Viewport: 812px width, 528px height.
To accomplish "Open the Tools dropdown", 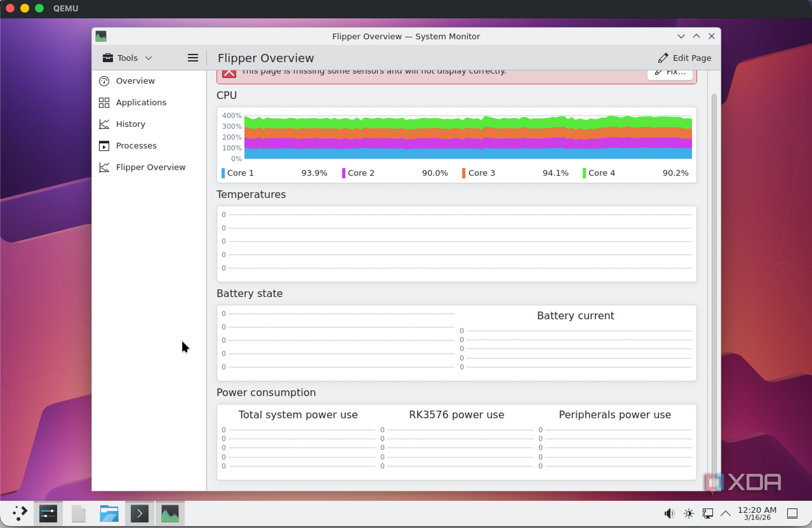I will [x=126, y=58].
